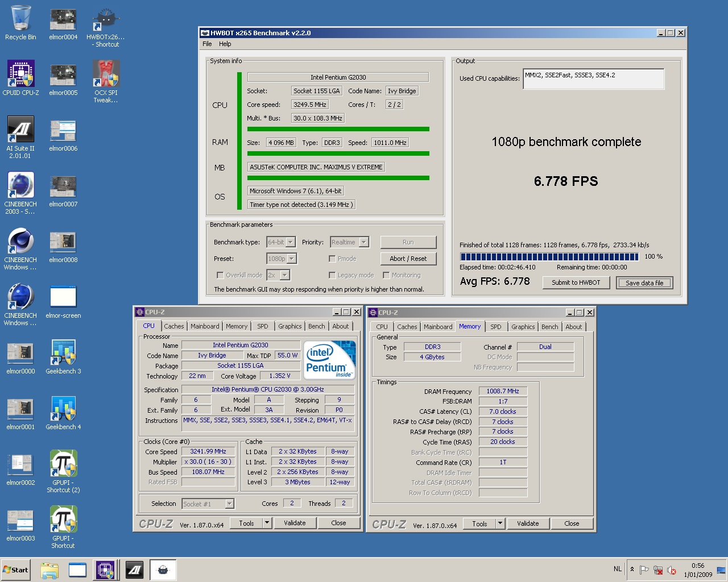Switch to Graphics tab in right CPU-Z window
The image size is (728, 582).
[x=523, y=327]
